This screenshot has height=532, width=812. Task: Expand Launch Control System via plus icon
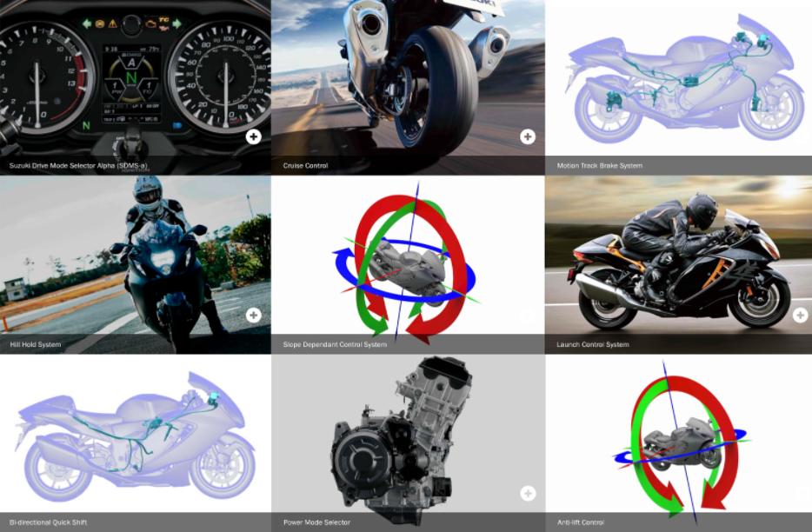800,315
